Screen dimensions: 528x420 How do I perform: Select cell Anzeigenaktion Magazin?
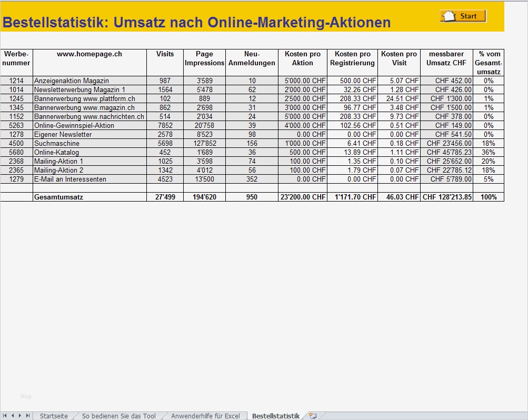tap(89, 81)
